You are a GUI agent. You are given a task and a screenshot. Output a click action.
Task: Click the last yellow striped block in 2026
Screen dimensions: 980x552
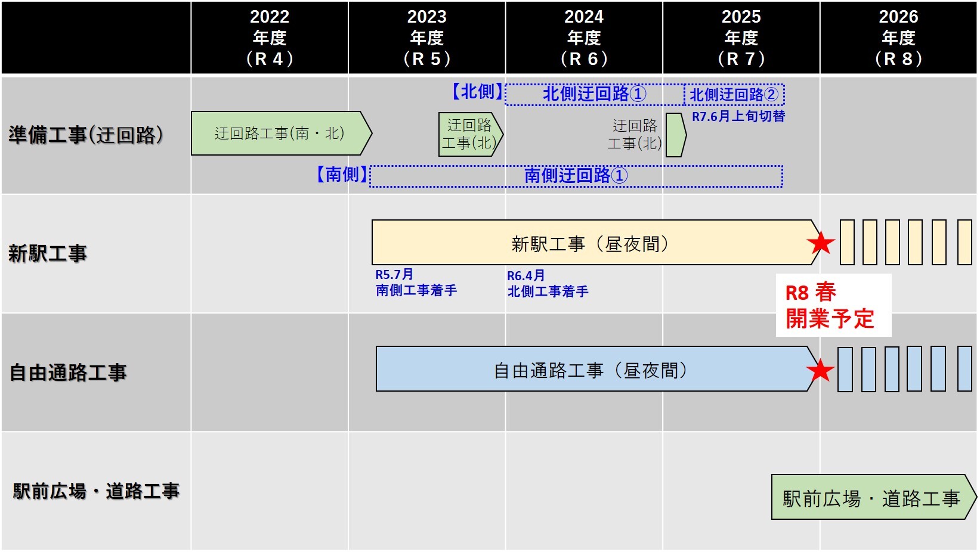pyautogui.click(x=964, y=243)
